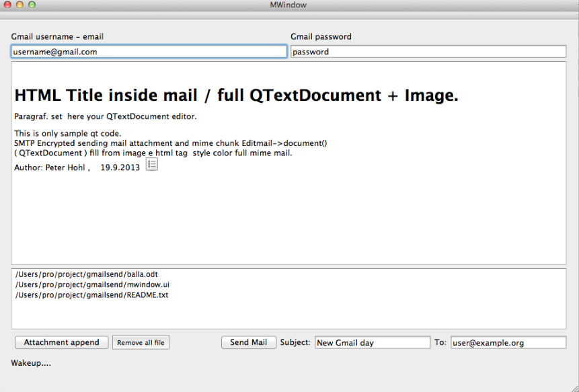
Task: Close the MWindow with red button
Action: [x=7, y=5]
